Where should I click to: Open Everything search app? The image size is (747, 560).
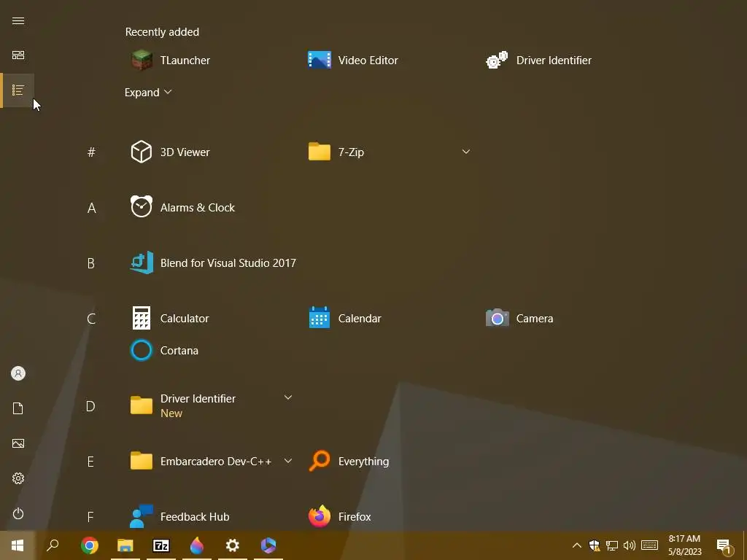pos(349,462)
